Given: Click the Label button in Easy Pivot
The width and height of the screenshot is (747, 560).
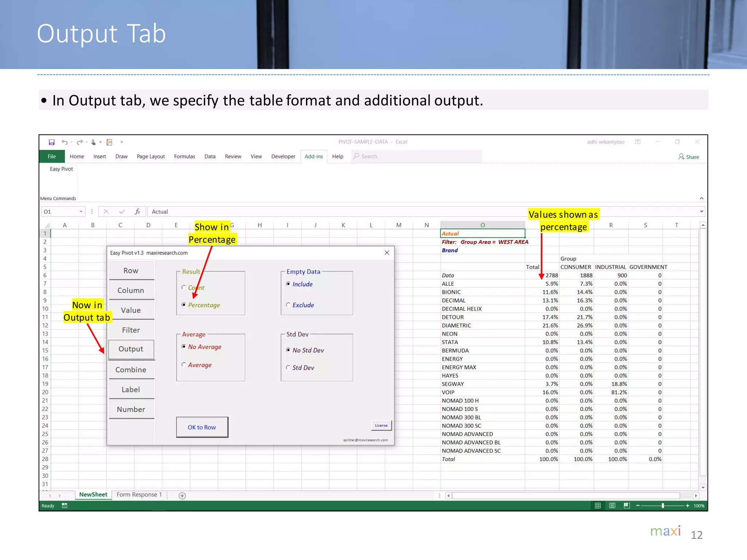Looking at the screenshot, I should (131, 389).
